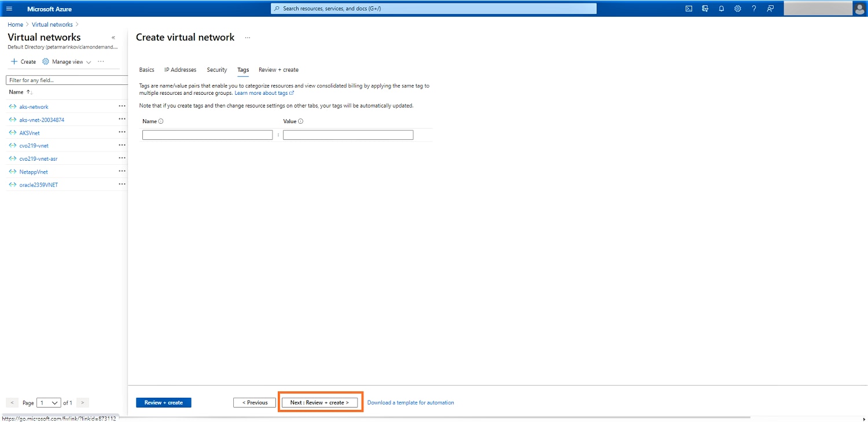Image resolution: width=868 pixels, height=422 pixels.
Task: Open the Manage view dropdown
Action: [67, 62]
